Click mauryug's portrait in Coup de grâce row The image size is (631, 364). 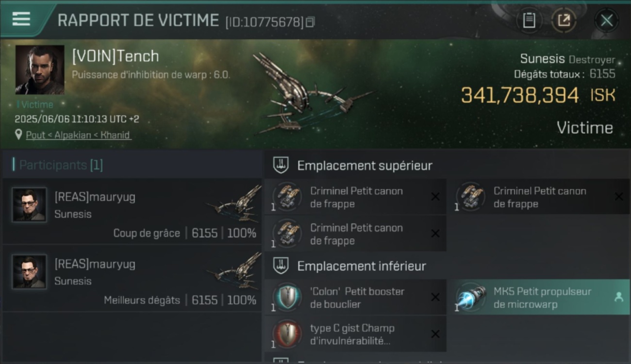(x=30, y=205)
